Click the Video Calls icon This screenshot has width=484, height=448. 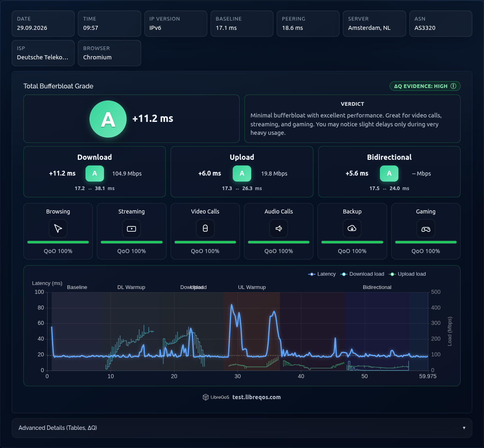click(x=205, y=228)
